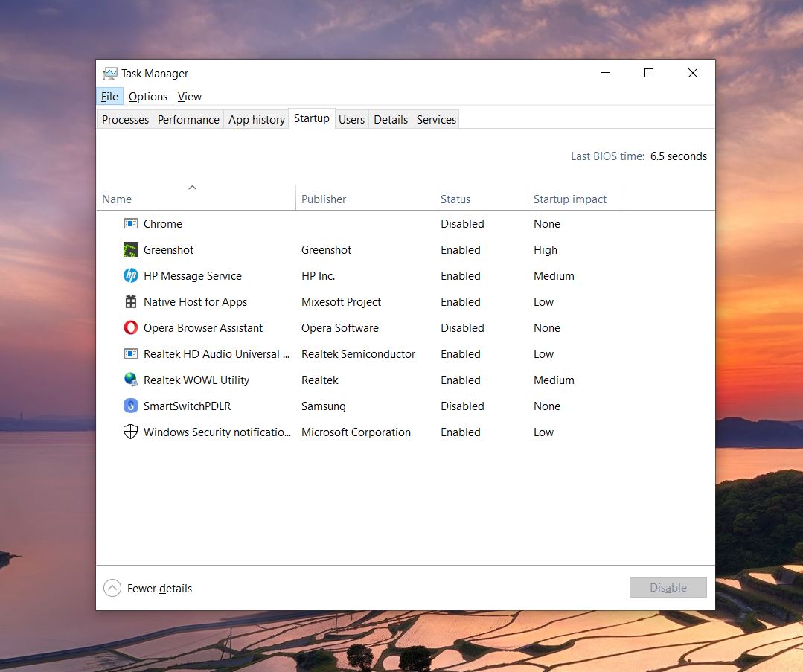Click the Chrome startup item icon
803x672 pixels.
130,224
